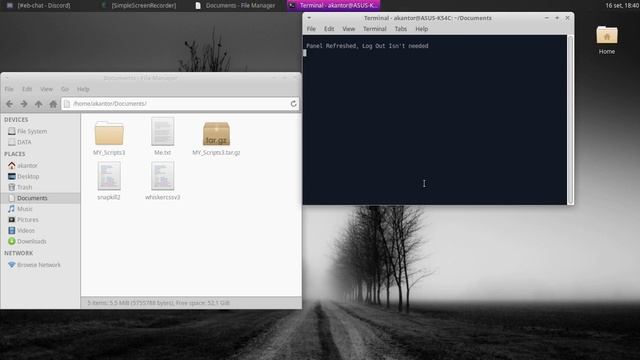Click the Terminal vertical scrollbar
Viewport: 640px width, 360px height.
pyautogui.click(x=570, y=120)
